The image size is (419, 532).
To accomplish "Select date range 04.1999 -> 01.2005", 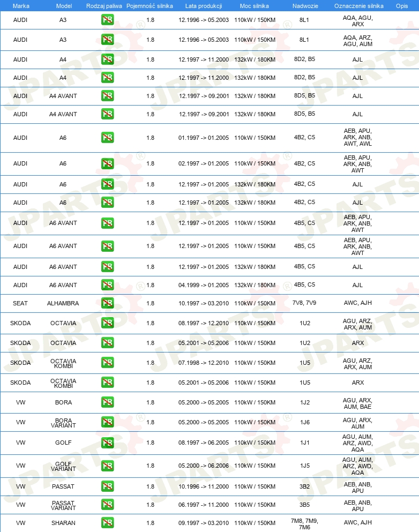I will [204, 285].
